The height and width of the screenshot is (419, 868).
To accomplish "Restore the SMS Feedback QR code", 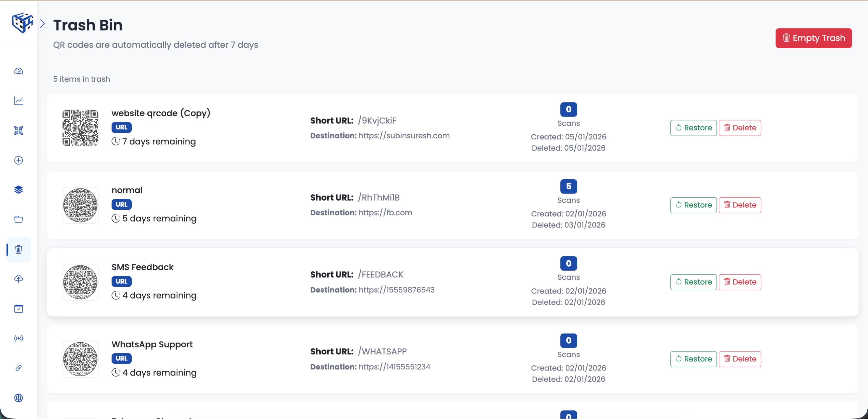I will pyautogui.click(x=693, y=282).
